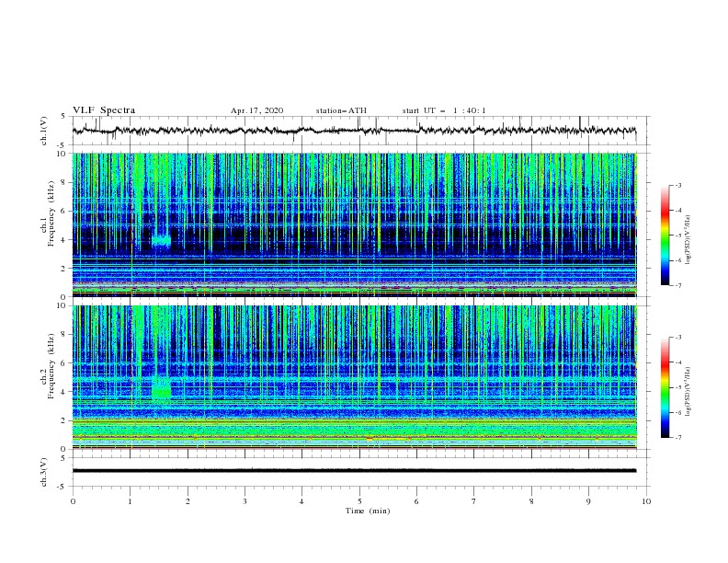Viewport: 728px width, 563px height.
Task: Click the ch.1 voltage waveform trace
Action: pyautogui.click(x=354, y=131)
